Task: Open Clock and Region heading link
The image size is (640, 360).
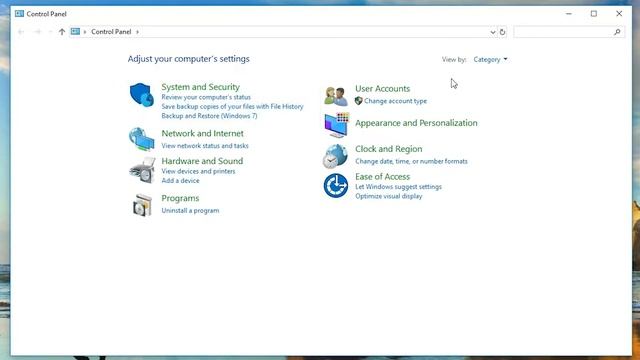Action: (389, 149)
